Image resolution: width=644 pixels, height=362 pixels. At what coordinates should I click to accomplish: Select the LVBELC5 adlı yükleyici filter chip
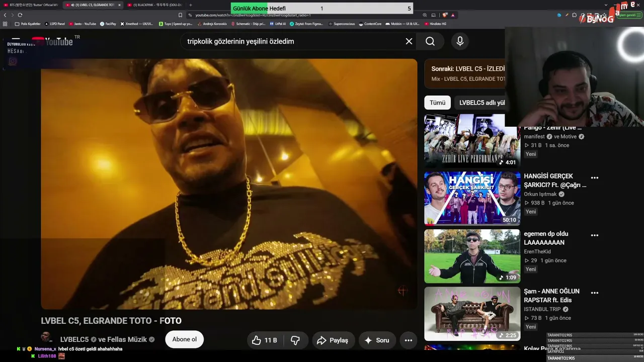click(x=480, y=103)
